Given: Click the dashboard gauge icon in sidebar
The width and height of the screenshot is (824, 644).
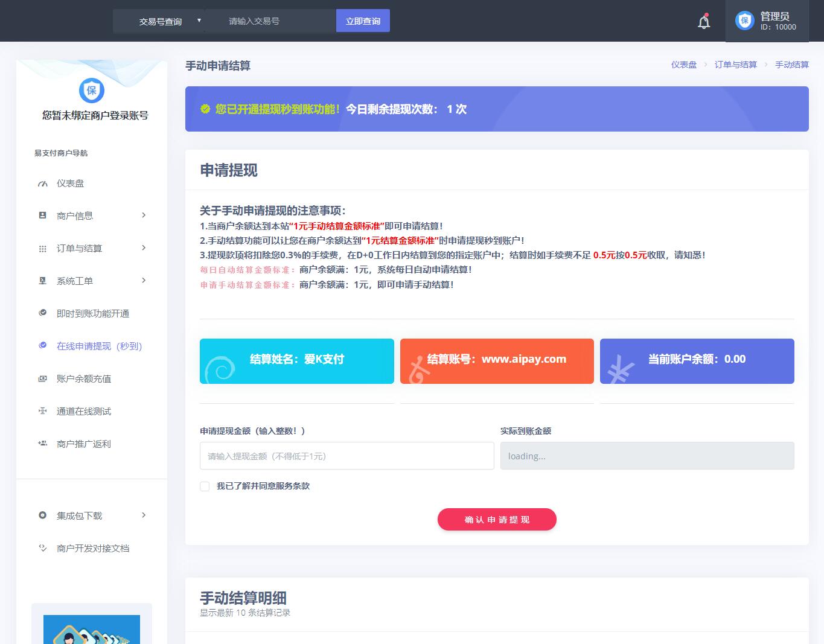Looking at the screenshot, I should (42, 183).
